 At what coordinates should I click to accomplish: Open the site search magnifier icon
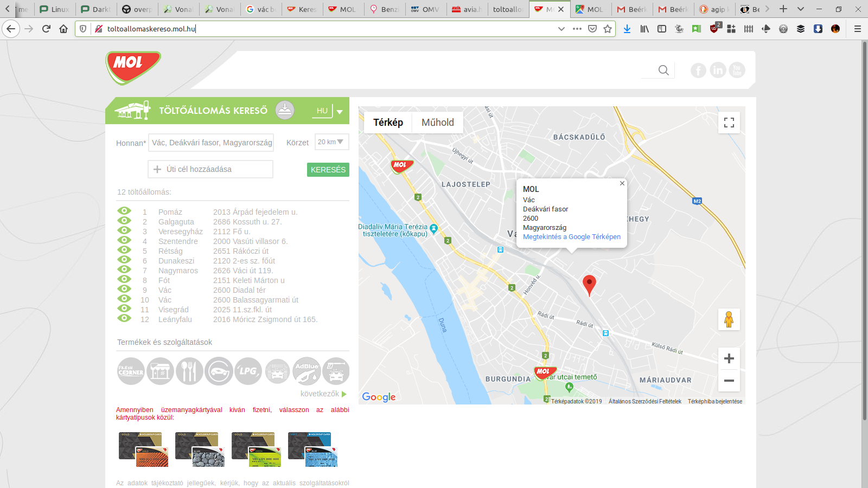pyautogui.click(x=663, y=70)
